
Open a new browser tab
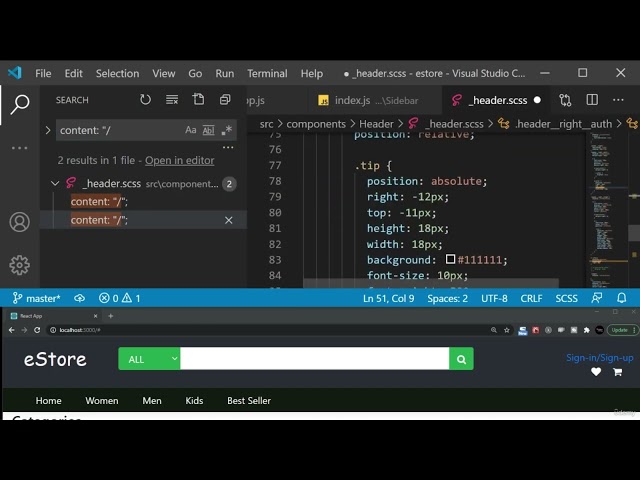pos(110,316)
